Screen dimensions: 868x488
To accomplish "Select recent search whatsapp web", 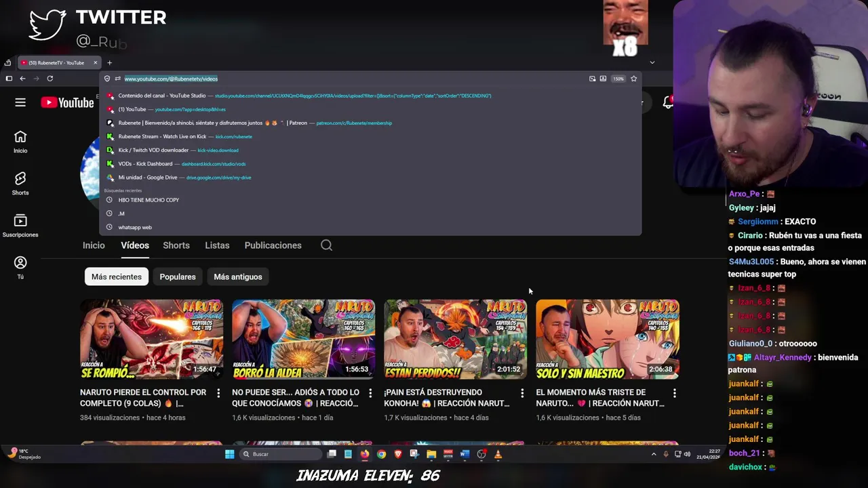I will point(370,227).
